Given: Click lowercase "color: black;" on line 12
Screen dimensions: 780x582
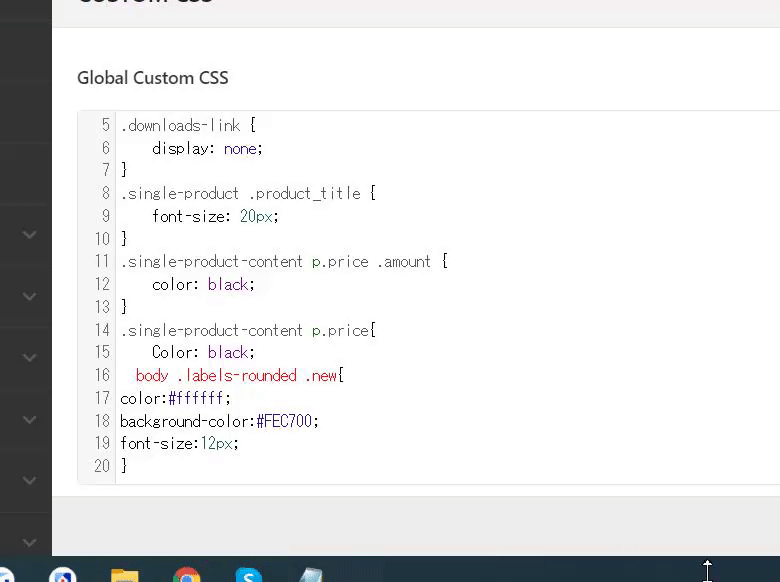Looking at the screenshot, I should (203, 285).
